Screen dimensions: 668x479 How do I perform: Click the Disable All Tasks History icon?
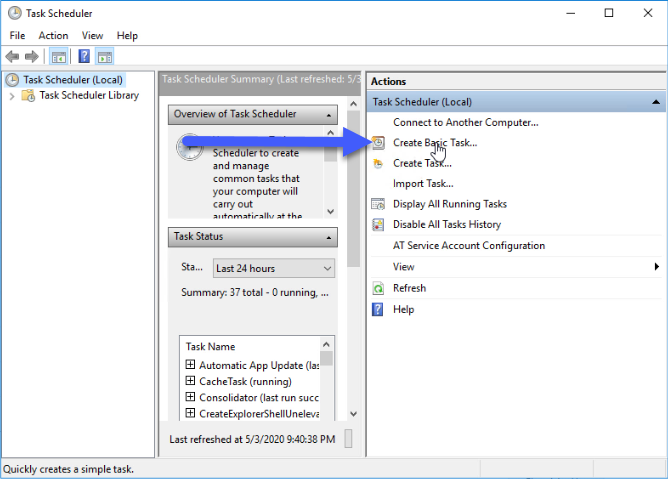pos(378,225)
